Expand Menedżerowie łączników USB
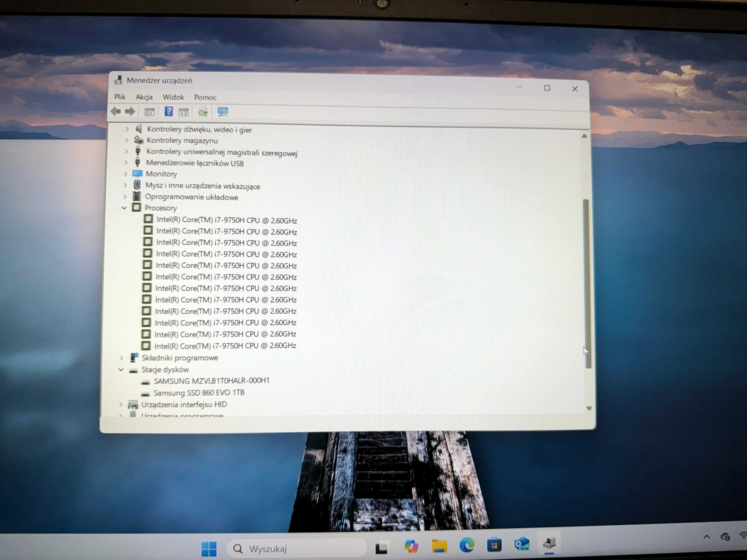Image resolution: width=747 pixels, height=560 pixels. pos(126,162)
